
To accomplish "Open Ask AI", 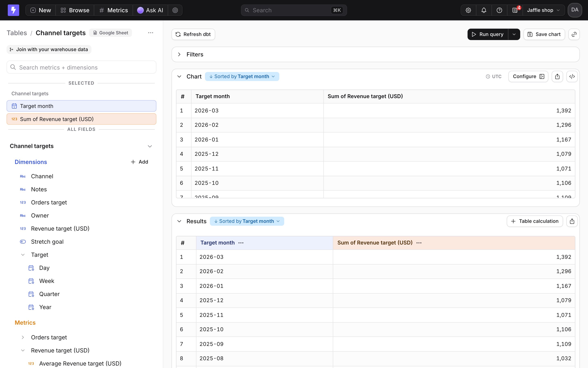I will pyautogui.click(x=150, y=10).
